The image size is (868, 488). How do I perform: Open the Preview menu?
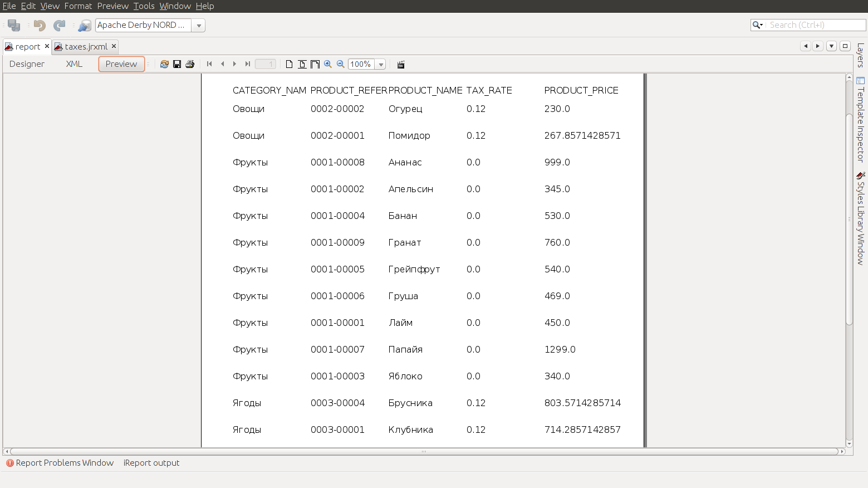click(113, 6)
